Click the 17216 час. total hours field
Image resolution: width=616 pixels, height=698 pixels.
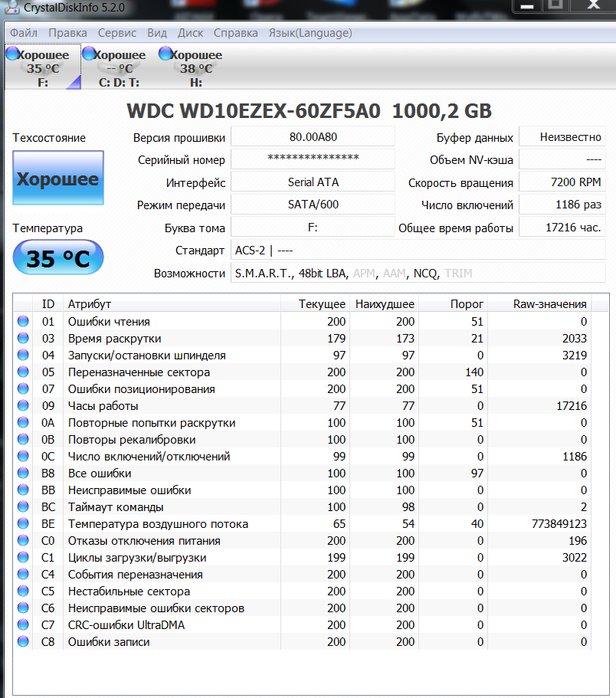coord(562,228)
